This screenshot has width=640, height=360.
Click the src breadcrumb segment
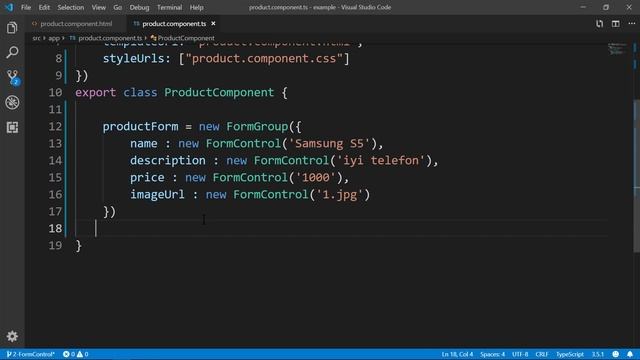[36, 38]
